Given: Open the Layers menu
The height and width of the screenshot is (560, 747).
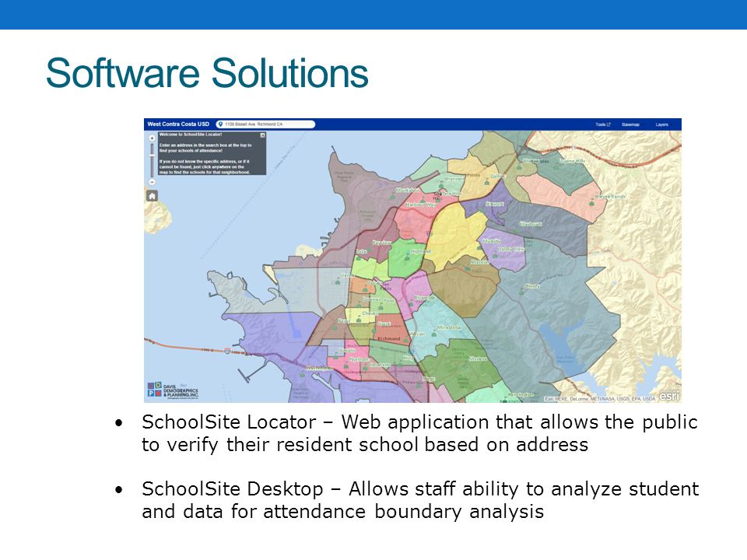Looking at the screenshot, I should point(661,124).
